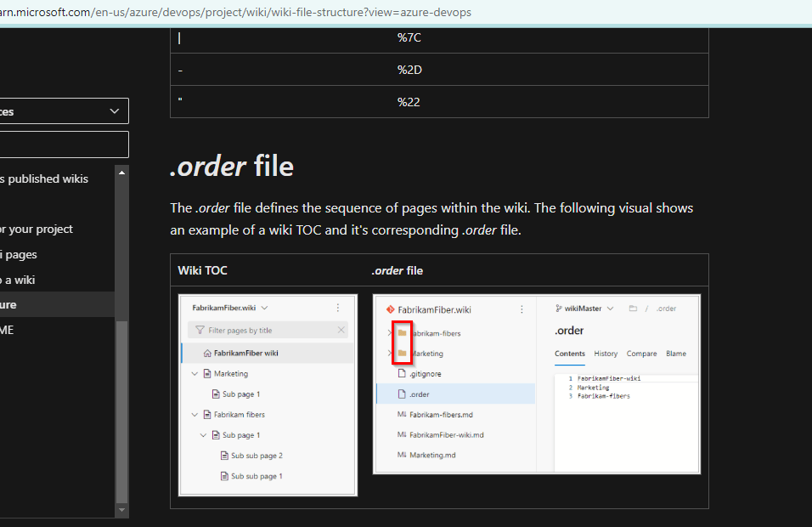Switch to the History tab
This screenshot has height=527, width=812.
(605, 353)
